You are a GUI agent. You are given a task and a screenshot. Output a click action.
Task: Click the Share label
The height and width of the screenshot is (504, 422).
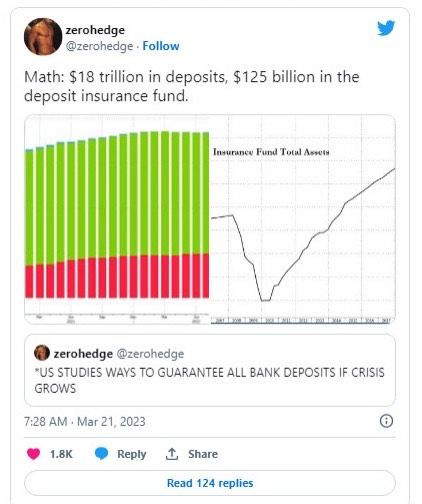pos(203,454)
